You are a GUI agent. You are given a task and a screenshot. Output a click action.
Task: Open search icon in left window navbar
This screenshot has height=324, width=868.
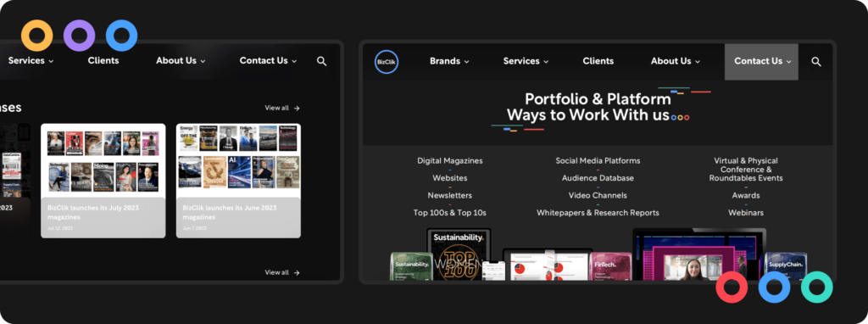tap(321, 61)
